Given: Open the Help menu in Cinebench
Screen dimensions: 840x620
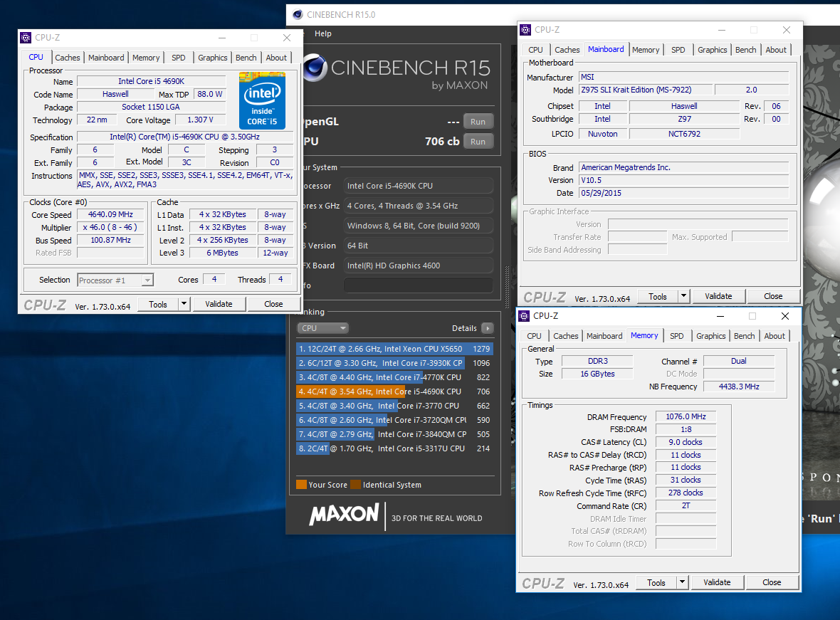Looking at the screenshot, I should pyautogui.click(x=323, y=33).
